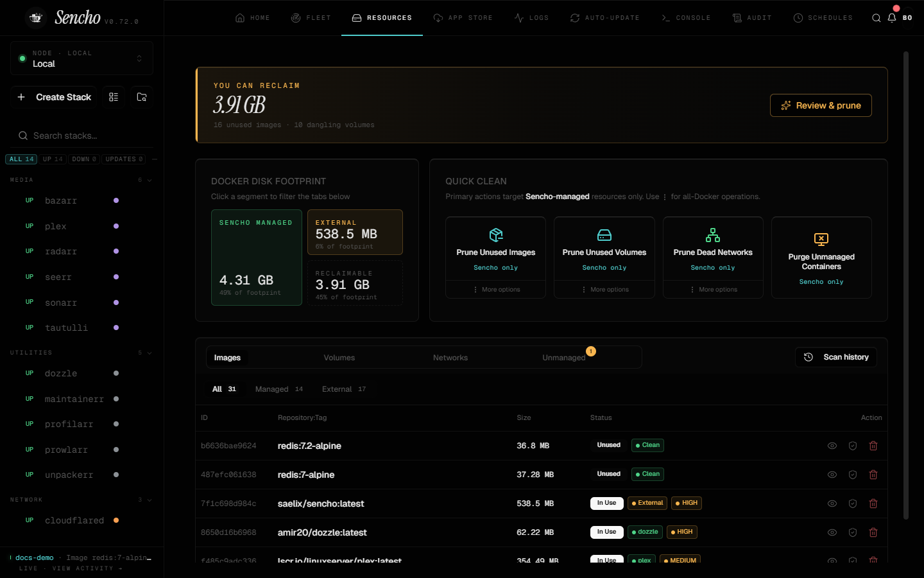The image size is (924, 578).
Task: Delete the amir20/dozzle:latest image
Action: pos(873,532)
